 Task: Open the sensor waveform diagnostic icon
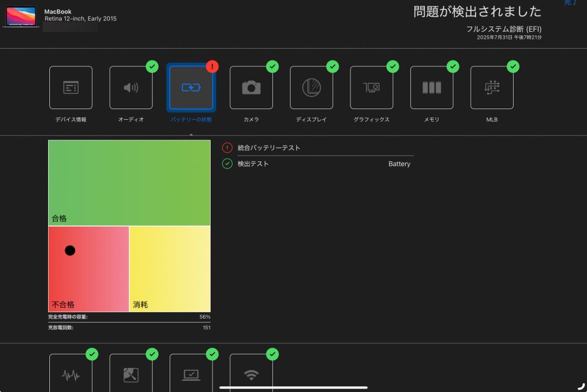click(70, 372)
